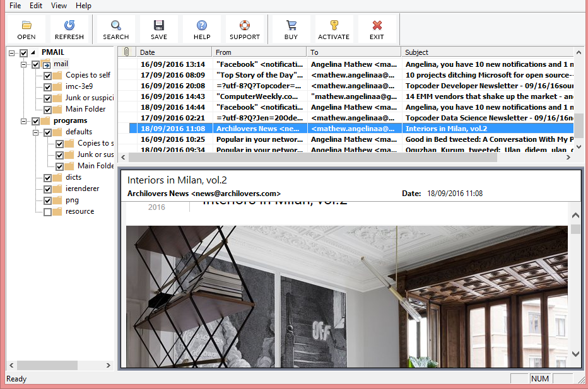588x389 pixels.
Task: Click the Search magnifier toolbar icon
Action: 116,25
